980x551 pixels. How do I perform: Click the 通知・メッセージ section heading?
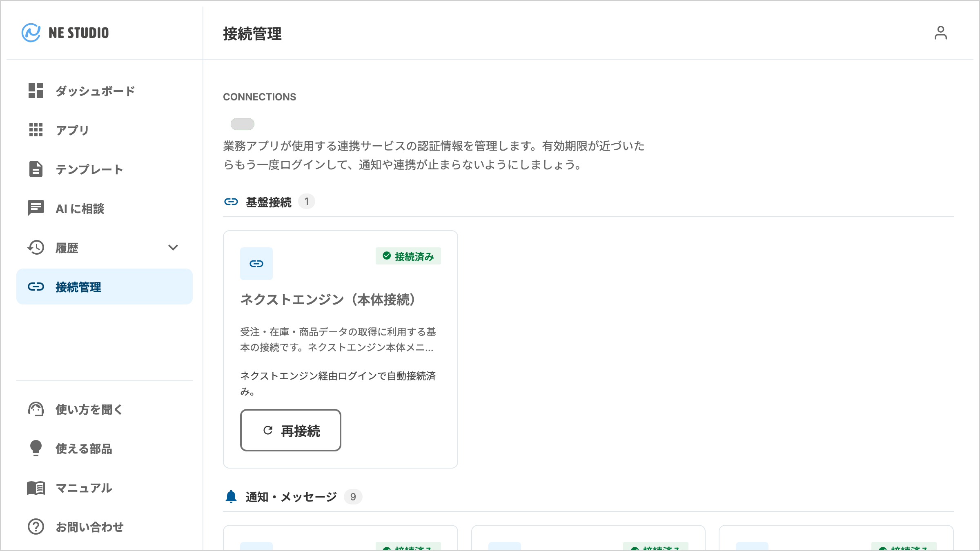pyautogui.click(x=291, y=497)
